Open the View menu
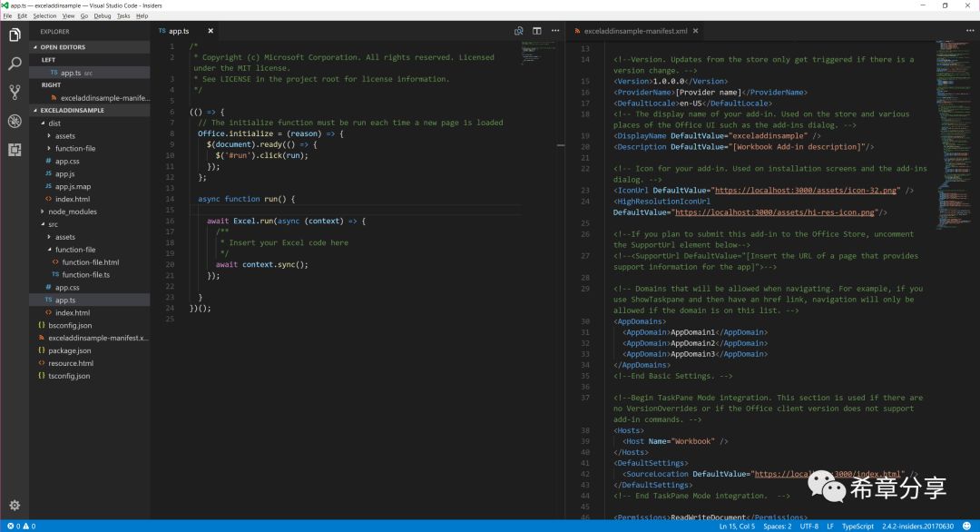This screenshot has height=532, width=980. tap(68, 16)
